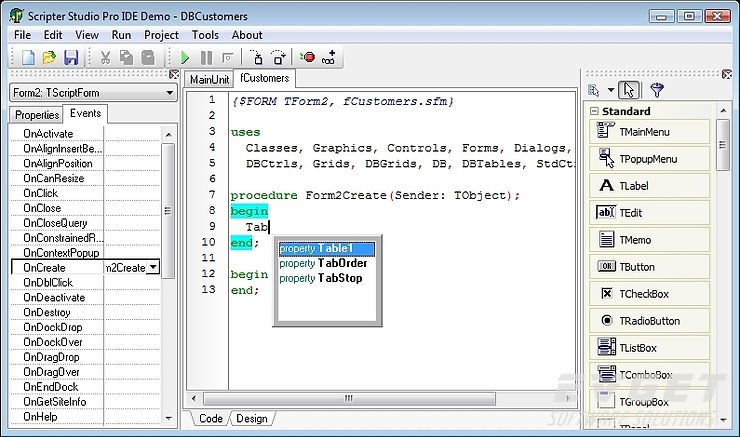The width and height of the screenshot is (740, 437).
Task: Select the OnClick event row
Action: point(85,193)
